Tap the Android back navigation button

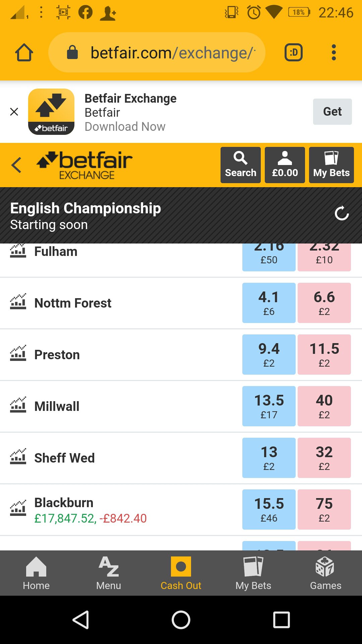81,620
